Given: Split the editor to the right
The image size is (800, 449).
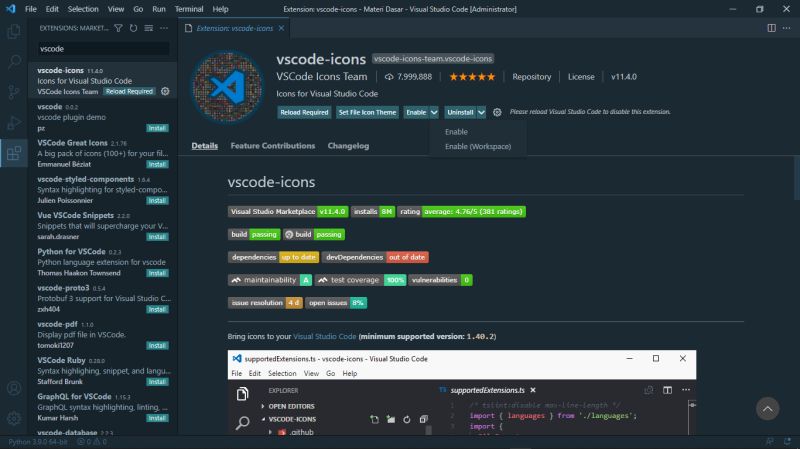Looking at the screenshot, I should pos(771,28).
